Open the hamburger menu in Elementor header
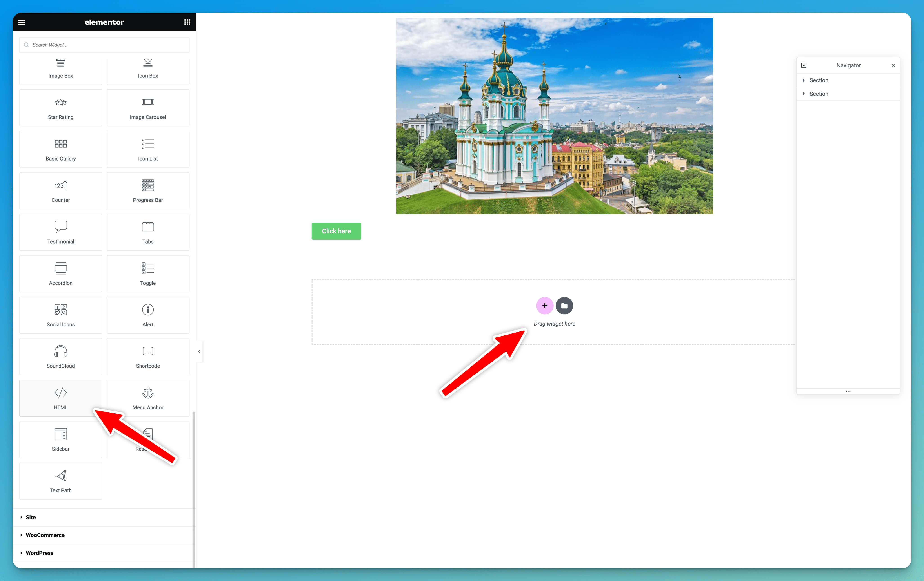 [x=22, y=22]
